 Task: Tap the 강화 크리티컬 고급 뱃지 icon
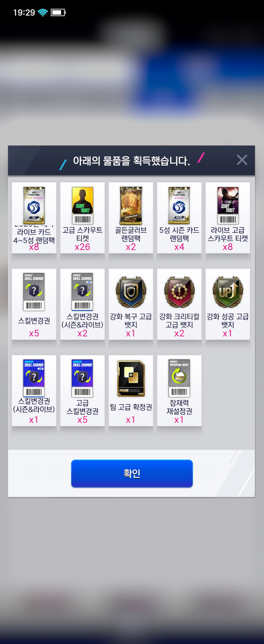179,292
